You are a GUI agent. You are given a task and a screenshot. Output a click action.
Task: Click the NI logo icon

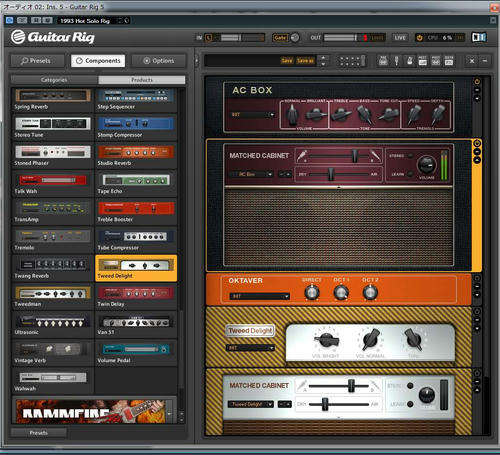(x=479, y=37)
